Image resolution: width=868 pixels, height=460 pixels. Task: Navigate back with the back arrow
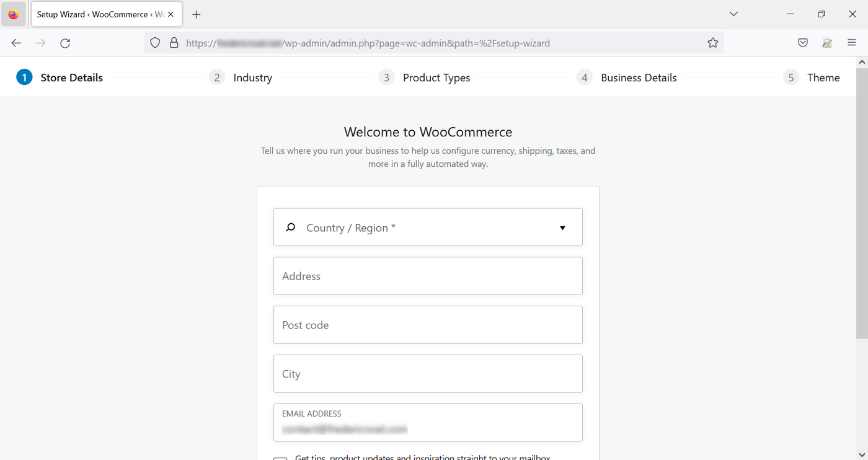tap(16, 43)
